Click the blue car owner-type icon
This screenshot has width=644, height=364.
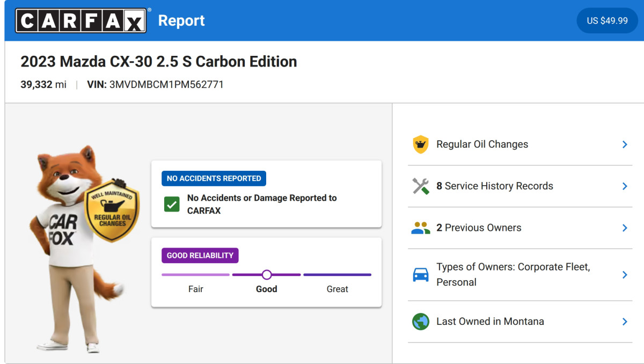pyautogui.click(x=421, y=275)
